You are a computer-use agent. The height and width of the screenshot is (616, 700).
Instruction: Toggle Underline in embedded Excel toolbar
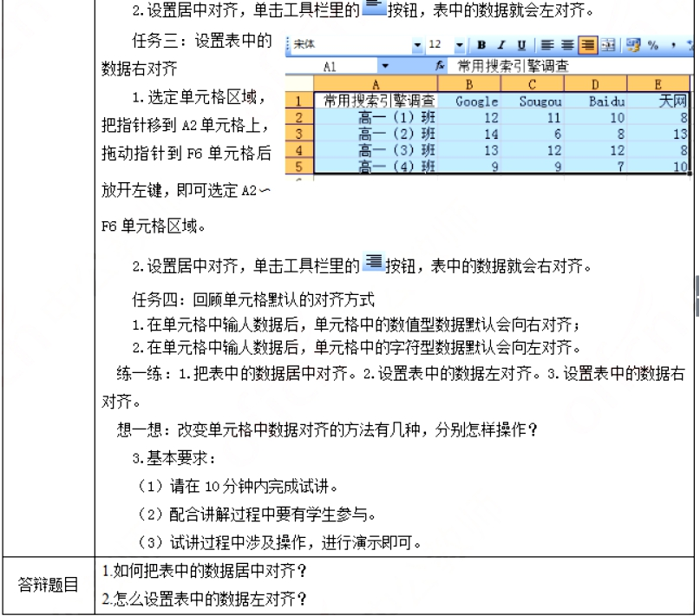point(521,44)
